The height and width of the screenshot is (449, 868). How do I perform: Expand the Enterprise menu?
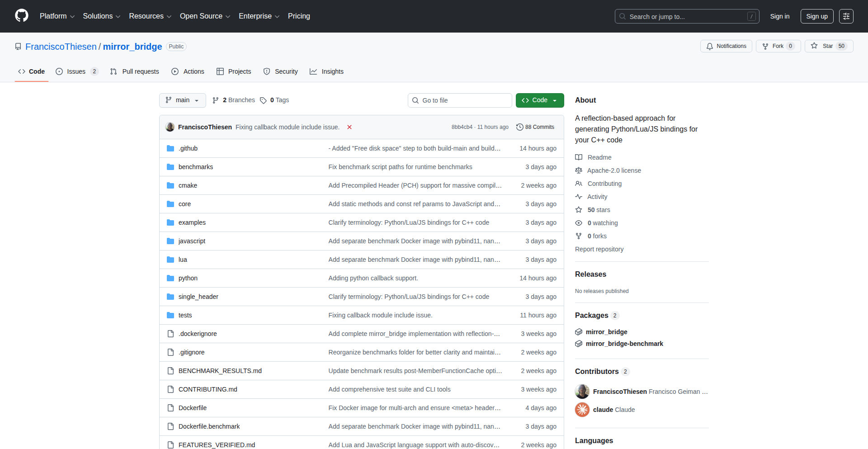click(x=259, y=16)
